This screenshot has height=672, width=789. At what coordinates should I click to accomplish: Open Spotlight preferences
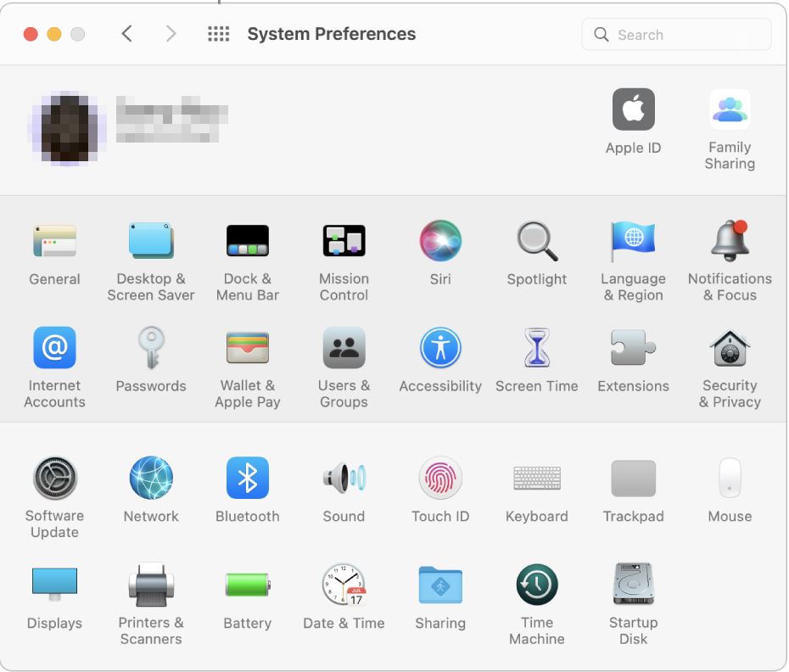pos(537,241)
